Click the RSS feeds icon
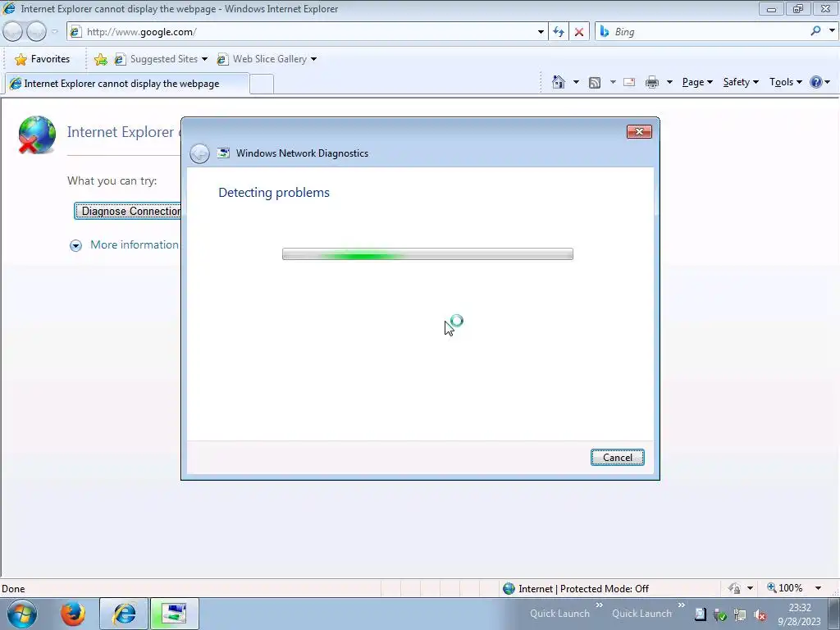 click(x=595, y=83)
